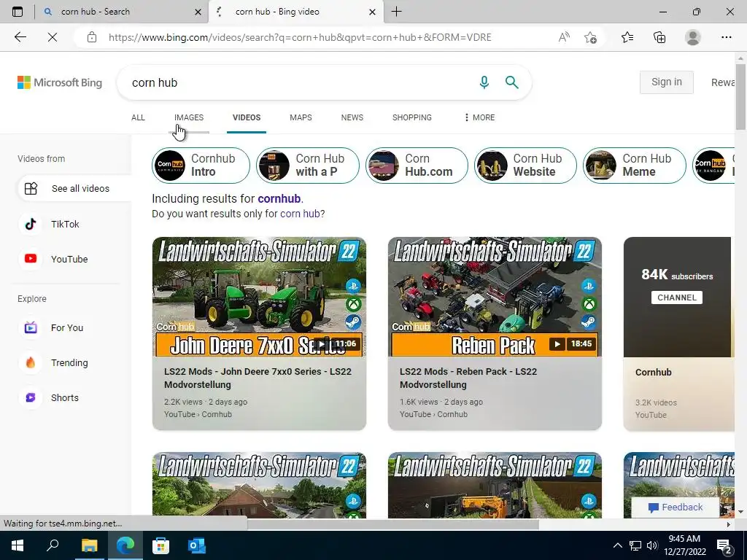Image resolution: width=747 pixels, height=560 pixels.
Task: Close the 'corn hub - Bing video' tab
Action: point(373,12)
